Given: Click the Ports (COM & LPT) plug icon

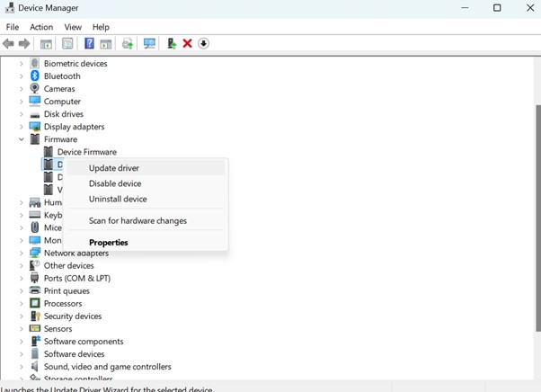Looking at the screenshot, I should (34, 278).
